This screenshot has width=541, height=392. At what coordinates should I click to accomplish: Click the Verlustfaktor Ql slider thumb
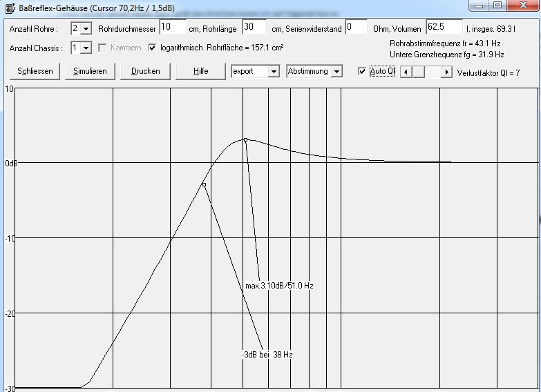point(418,72)
